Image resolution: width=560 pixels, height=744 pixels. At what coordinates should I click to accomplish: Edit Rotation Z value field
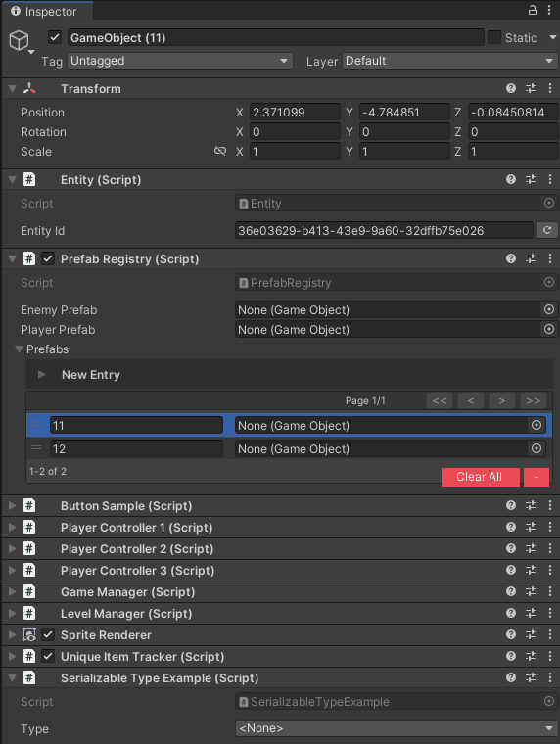pyautogui.click(x=513, y=131)
